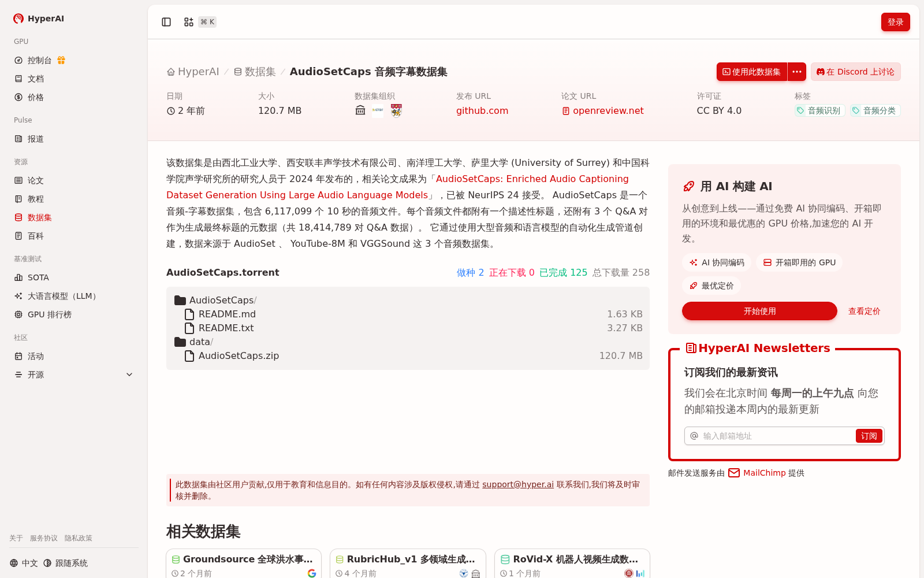Click the 数据集 breadcrumb link
Image resolution: width=924 pixels, height=578 pixels.
(255, 72)
